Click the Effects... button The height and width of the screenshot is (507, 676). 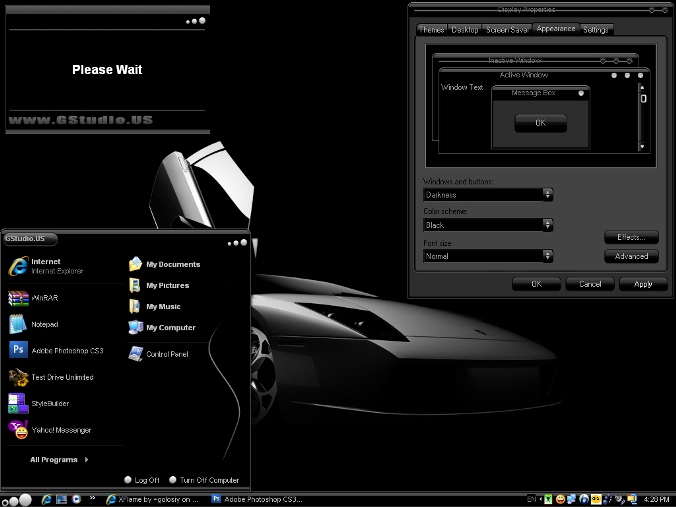click(631, 237)
